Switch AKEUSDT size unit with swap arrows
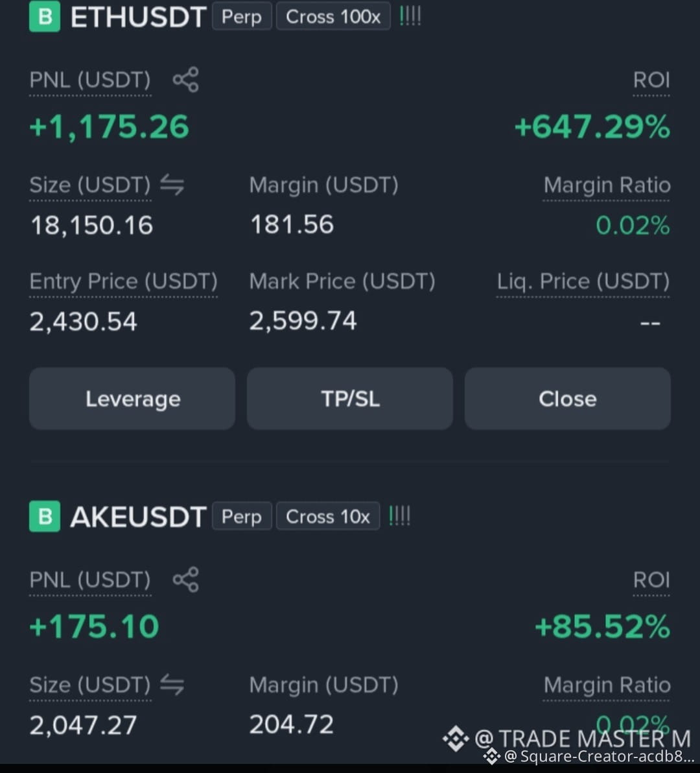Viewport: 700px width, 773px height. click(x=172, y=685)
